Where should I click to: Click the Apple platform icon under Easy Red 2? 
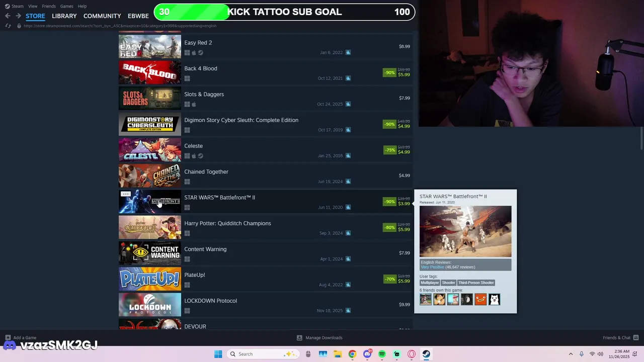click(194, 53)
